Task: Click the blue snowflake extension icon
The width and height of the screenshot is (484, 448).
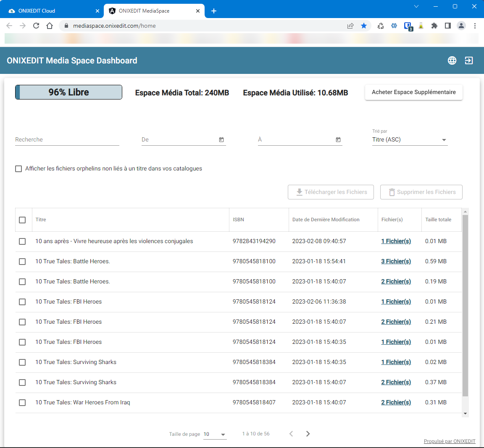Action: tap(394, 26)
